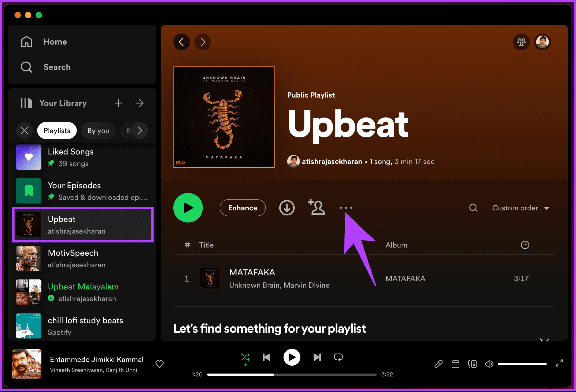This screenshot has width=576, height=392.
Task: Clear the playlist filter with X
Action: 25,130
